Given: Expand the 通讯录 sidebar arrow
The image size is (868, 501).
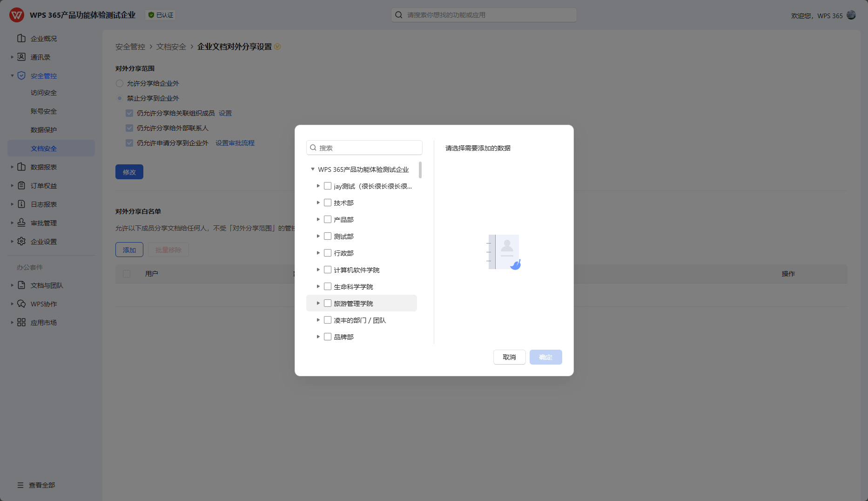Looking at the screenshot, I should point(12,57).
